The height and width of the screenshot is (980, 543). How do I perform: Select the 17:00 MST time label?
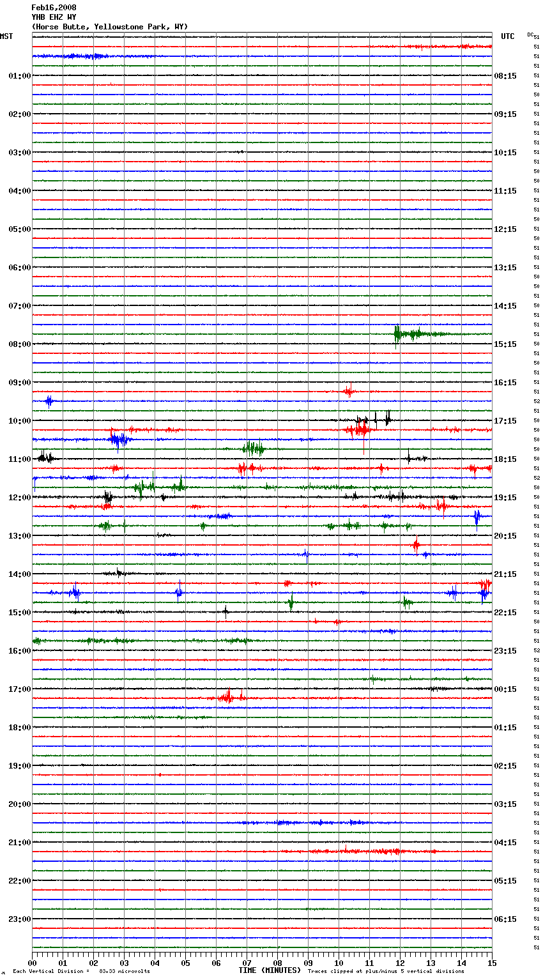click(19, 689)
